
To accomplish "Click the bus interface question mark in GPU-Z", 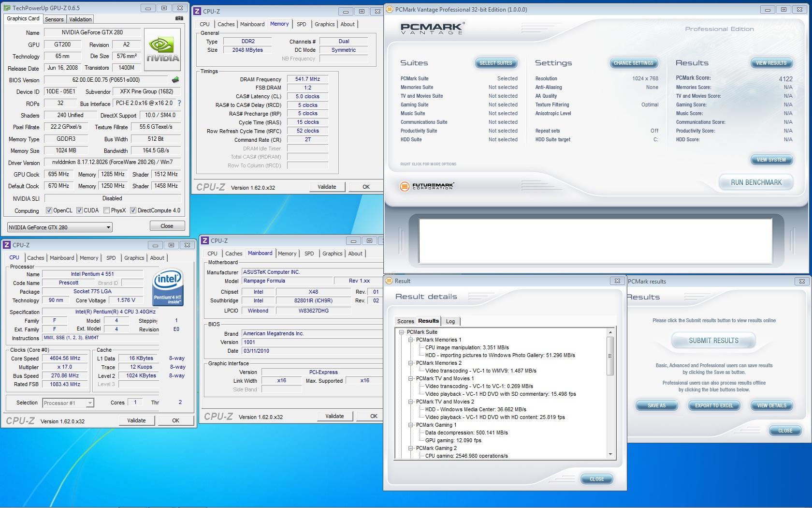I will coord(179,103).
